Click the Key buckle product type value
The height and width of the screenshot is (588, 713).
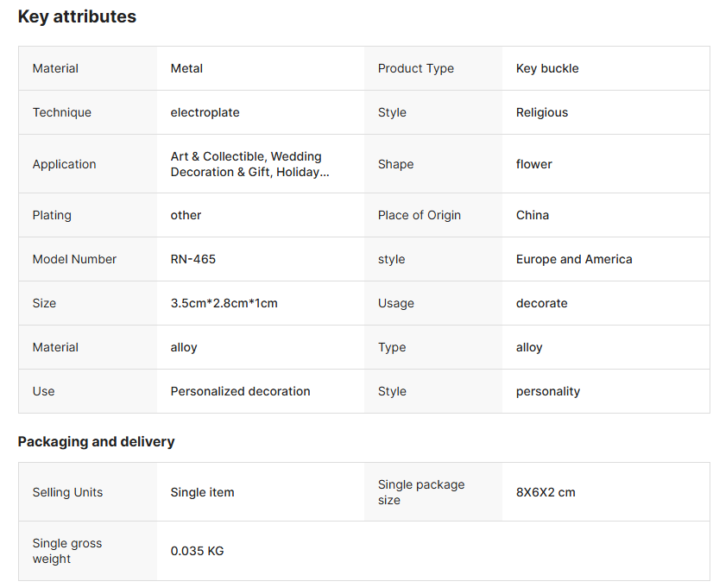pos(547,68)
